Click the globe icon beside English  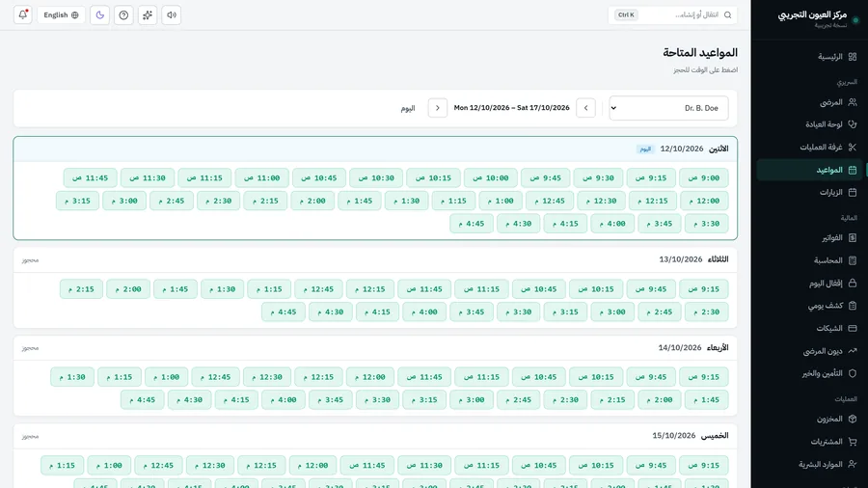coord(75,14)
